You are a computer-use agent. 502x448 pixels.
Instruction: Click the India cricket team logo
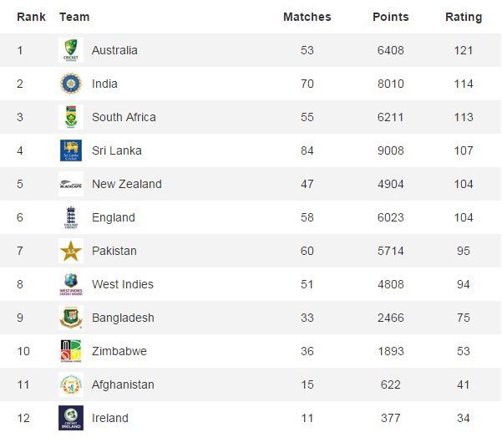pyautogui.click(x=71, y=84)
